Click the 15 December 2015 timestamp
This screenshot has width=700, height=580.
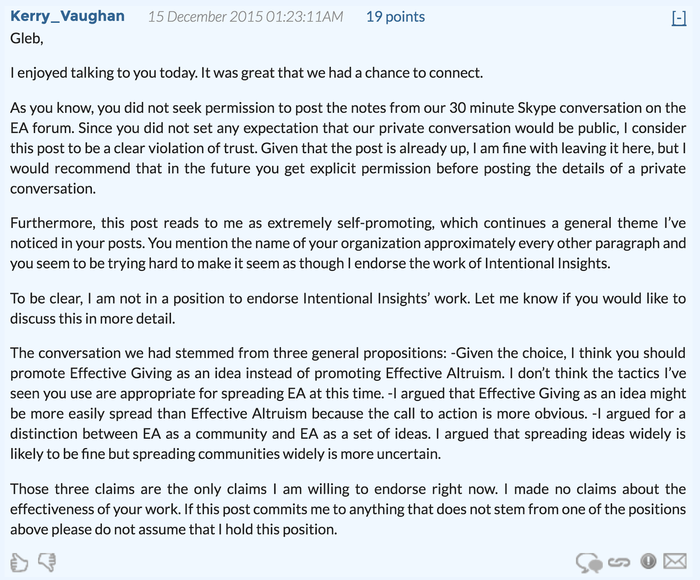click(x=245, y=17)
